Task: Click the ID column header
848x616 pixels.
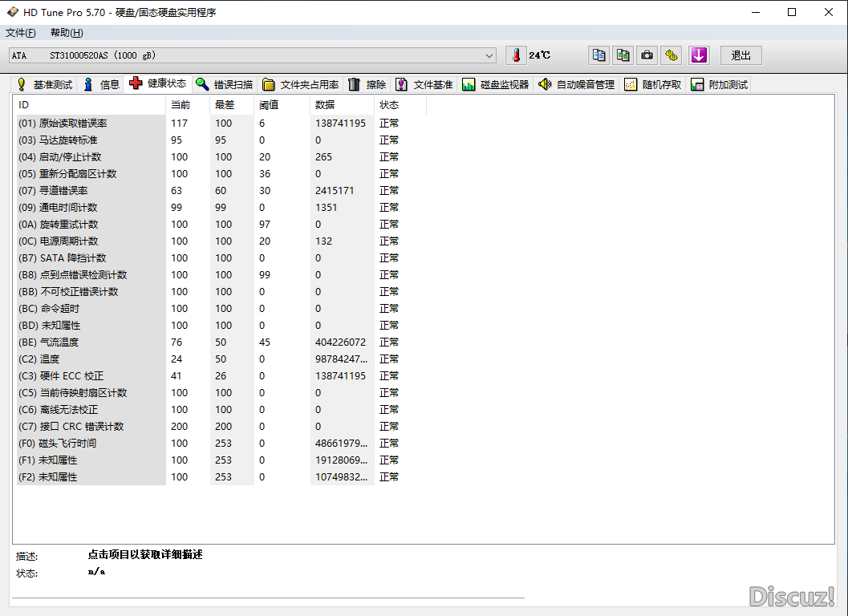Action: tap(90, 105)
